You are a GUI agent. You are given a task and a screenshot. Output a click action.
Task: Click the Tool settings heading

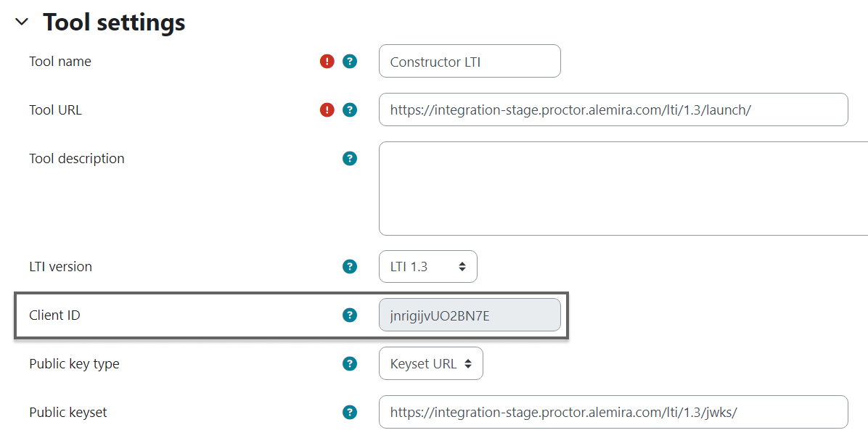pyautogui.click(x=114, y=22)
